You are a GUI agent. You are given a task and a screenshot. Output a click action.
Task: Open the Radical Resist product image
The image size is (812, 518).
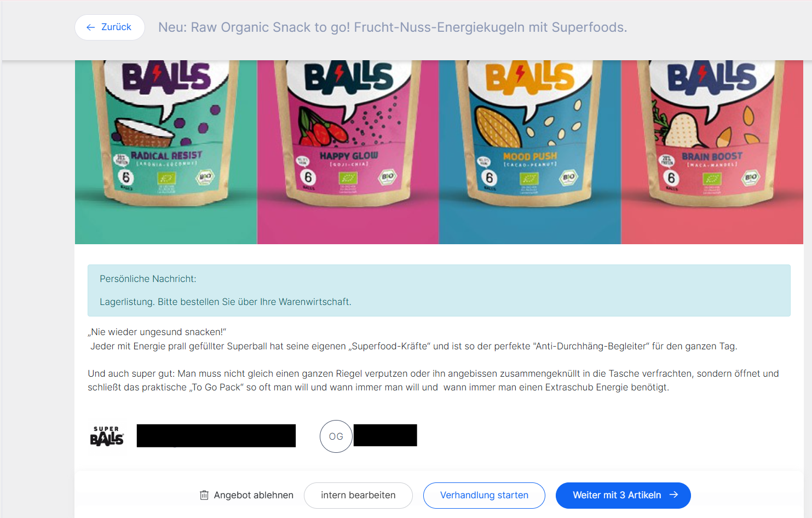pyautogui.click(x=166, y=152)
